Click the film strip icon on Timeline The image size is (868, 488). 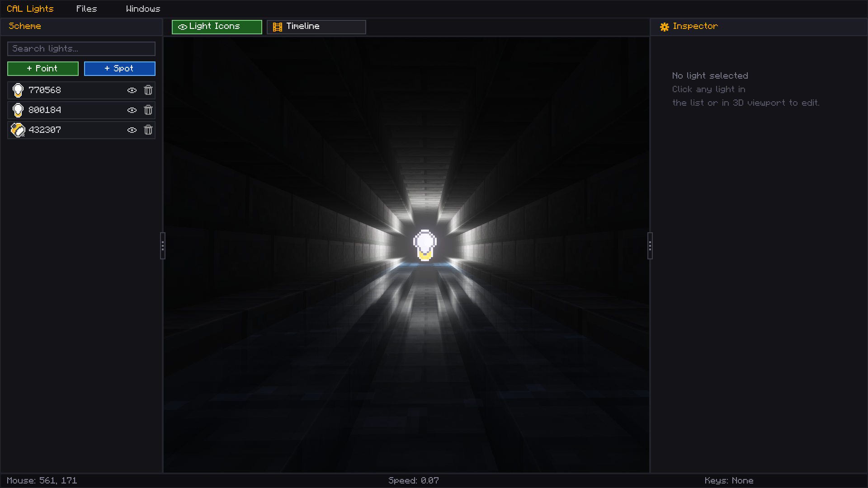coord(278,27)
